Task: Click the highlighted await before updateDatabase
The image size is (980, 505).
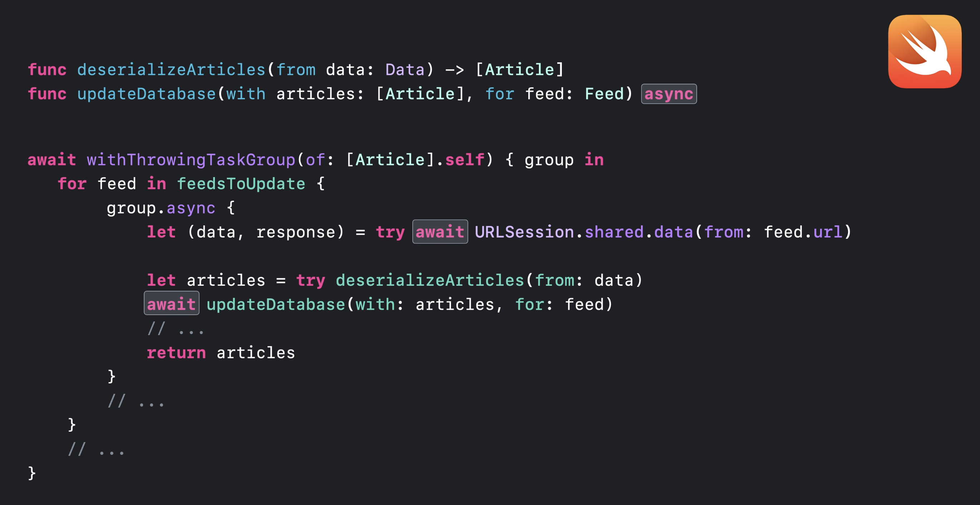Action: pos(171,304)
